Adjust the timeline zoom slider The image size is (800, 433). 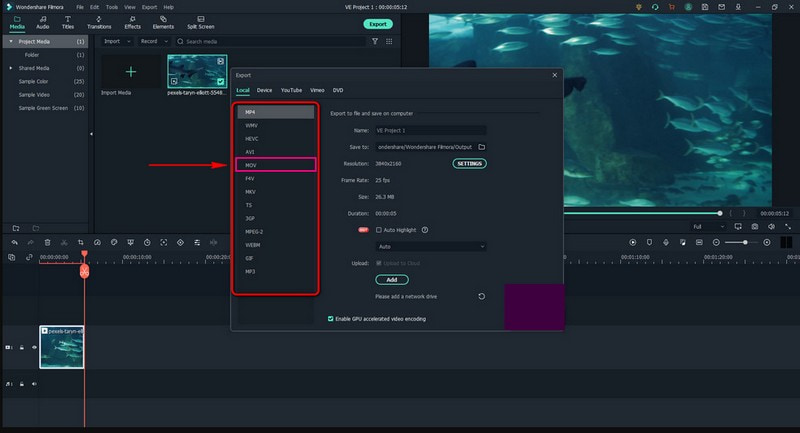click(x=745, y=242)
